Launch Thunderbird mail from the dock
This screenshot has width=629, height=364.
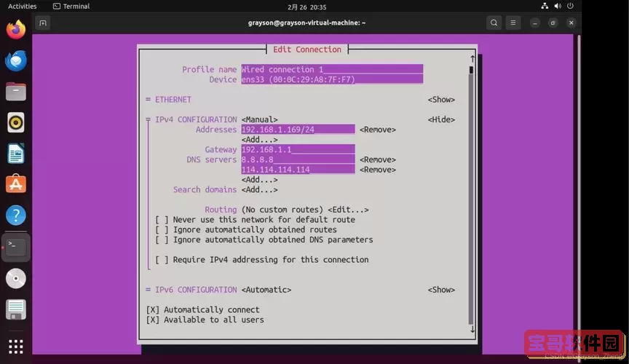click(x=15, y=60)
